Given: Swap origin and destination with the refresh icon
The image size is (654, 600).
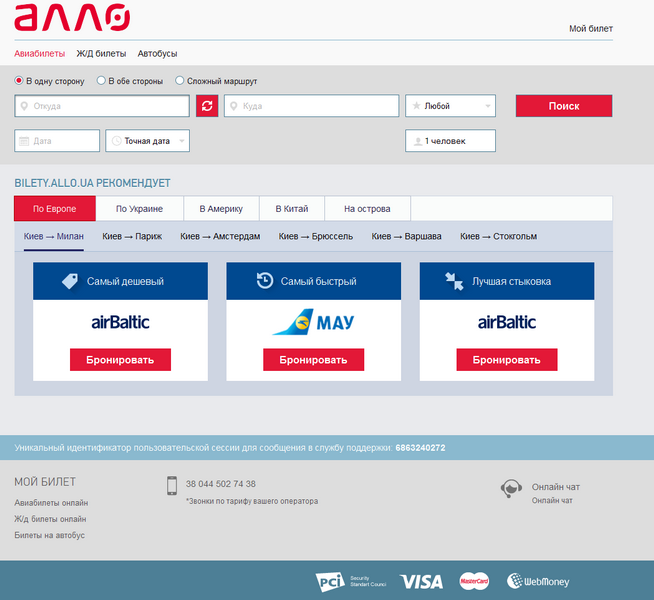Looking at the screenshot, I should 207,106.
